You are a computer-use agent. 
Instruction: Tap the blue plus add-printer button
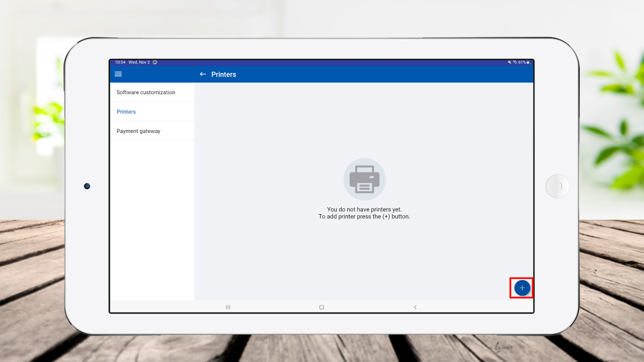tap(522, 288)
